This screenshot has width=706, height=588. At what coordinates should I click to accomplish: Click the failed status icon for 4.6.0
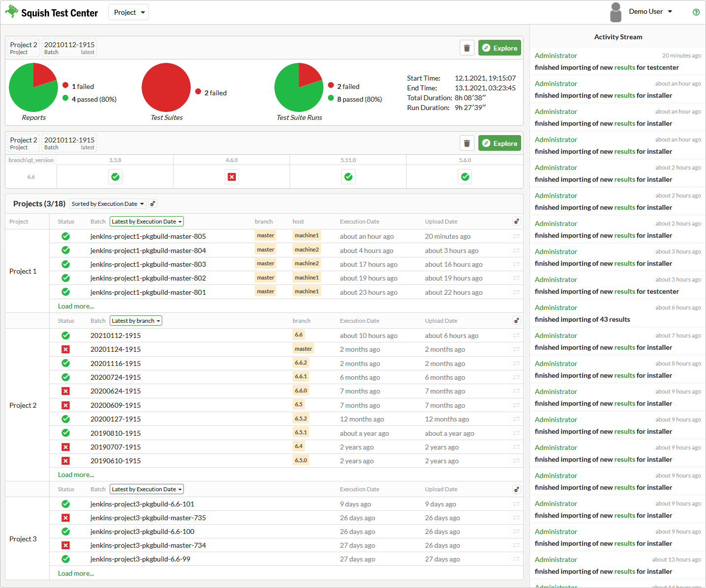(232, 177)
